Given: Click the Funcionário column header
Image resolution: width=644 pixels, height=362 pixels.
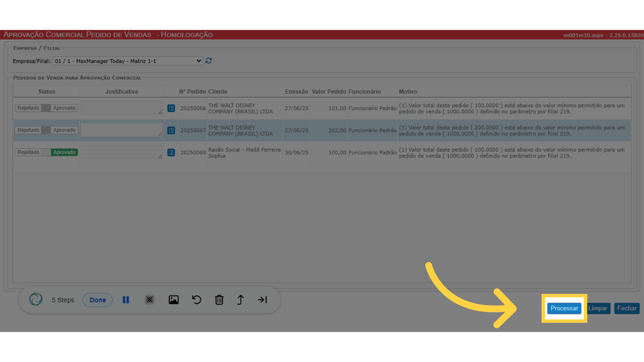Looking at the screenshot, I should click(365, 92).
